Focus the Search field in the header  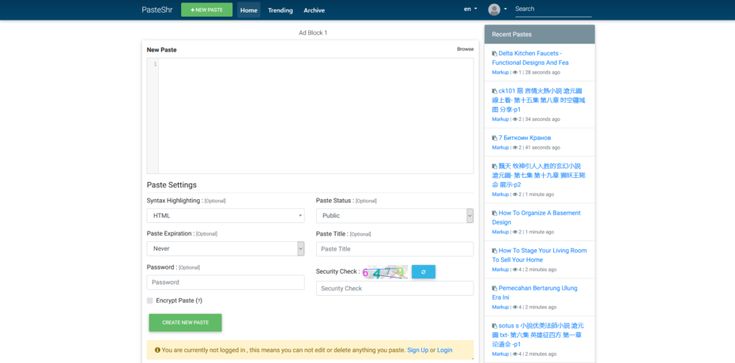(x=553, y=9)
